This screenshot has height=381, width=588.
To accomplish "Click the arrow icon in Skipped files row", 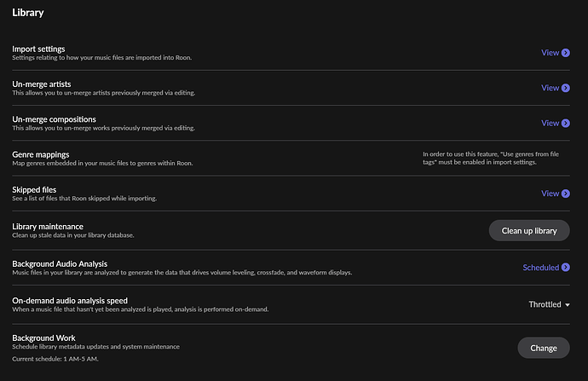I will pyautogui.click(x=566, y=193).
